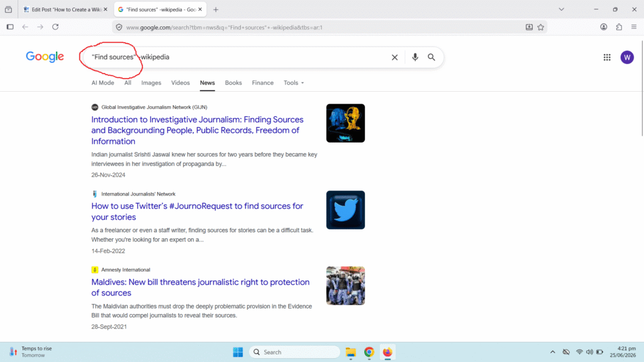
Task: Open the GIJN article thumbnail
Action: 345,123
